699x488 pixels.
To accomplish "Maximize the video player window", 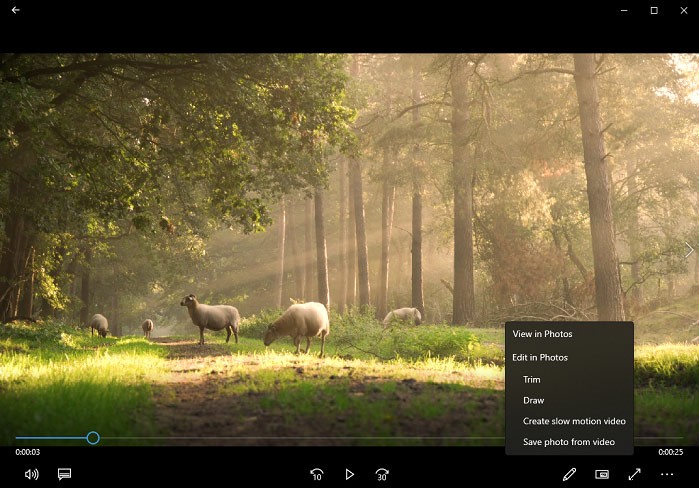I will 654,10.
